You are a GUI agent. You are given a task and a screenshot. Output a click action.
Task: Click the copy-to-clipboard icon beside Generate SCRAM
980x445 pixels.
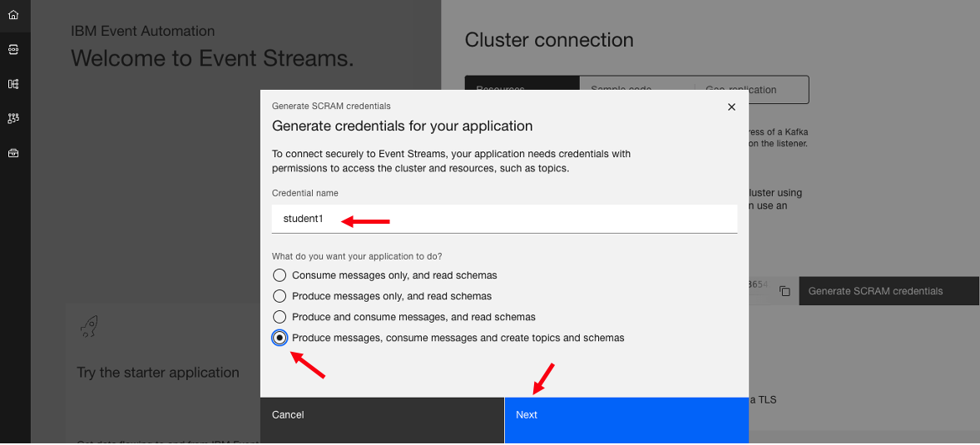[784, 291]
